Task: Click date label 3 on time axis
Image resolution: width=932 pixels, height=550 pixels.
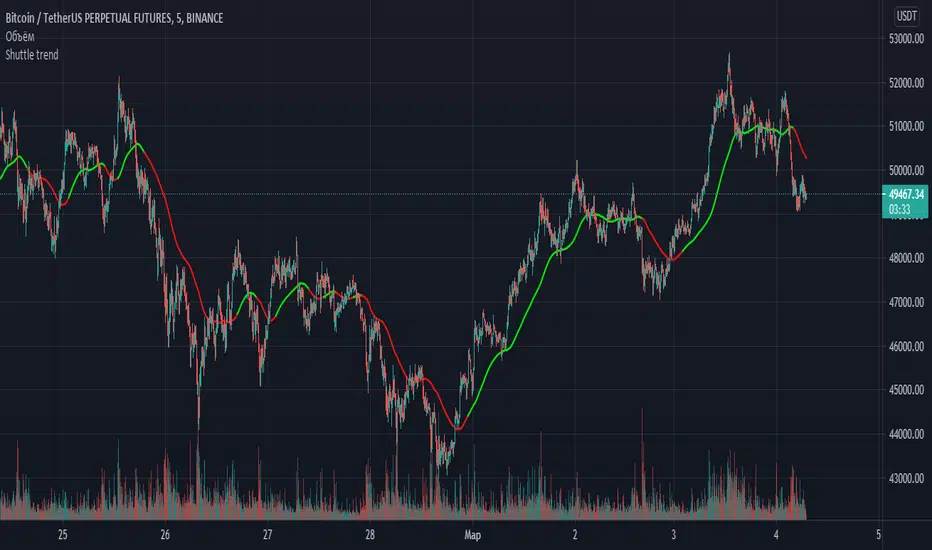Action: [x=673, y=535]
